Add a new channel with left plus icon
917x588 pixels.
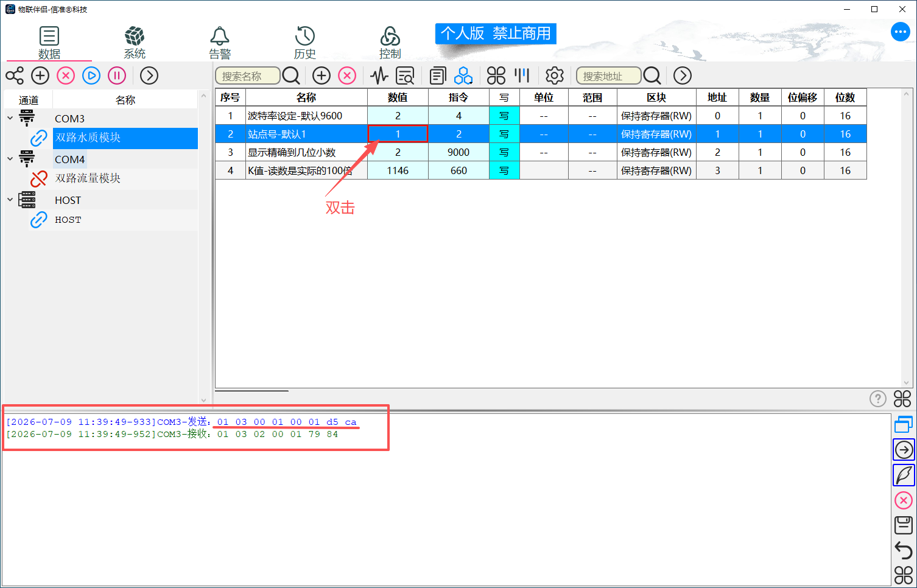tap(40, 75)
